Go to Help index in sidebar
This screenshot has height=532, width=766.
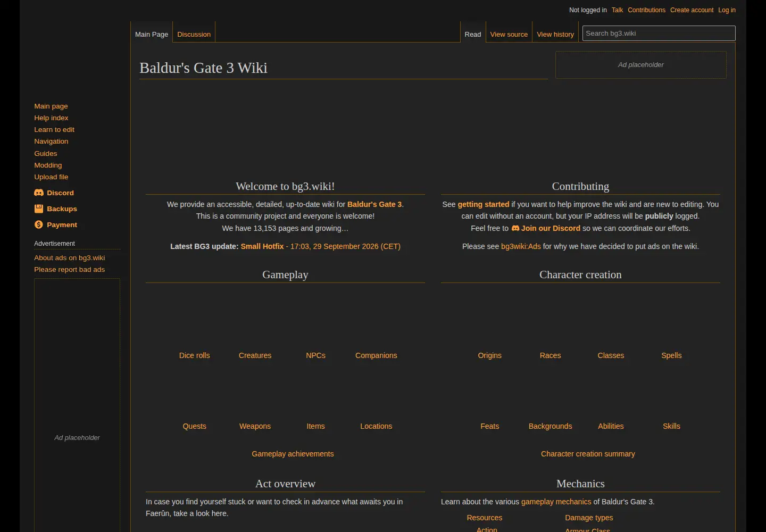[x=51, y=118]
